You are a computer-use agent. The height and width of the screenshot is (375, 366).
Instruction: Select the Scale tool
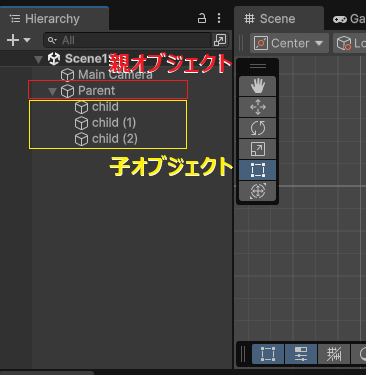(257, 149)
